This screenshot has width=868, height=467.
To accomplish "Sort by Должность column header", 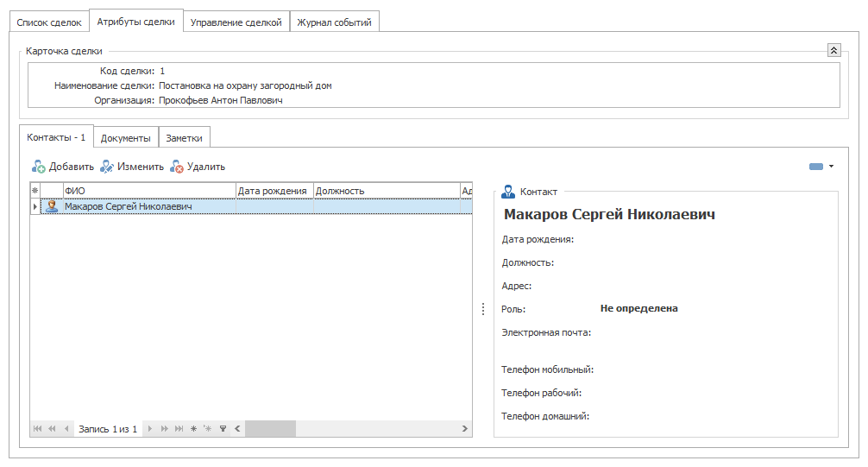I will tap(387, 191).
